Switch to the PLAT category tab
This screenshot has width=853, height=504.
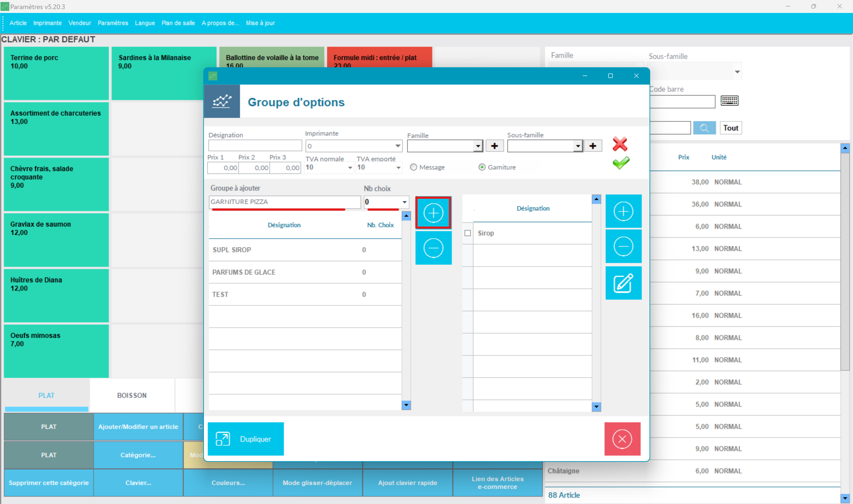[x=46, y=395]
